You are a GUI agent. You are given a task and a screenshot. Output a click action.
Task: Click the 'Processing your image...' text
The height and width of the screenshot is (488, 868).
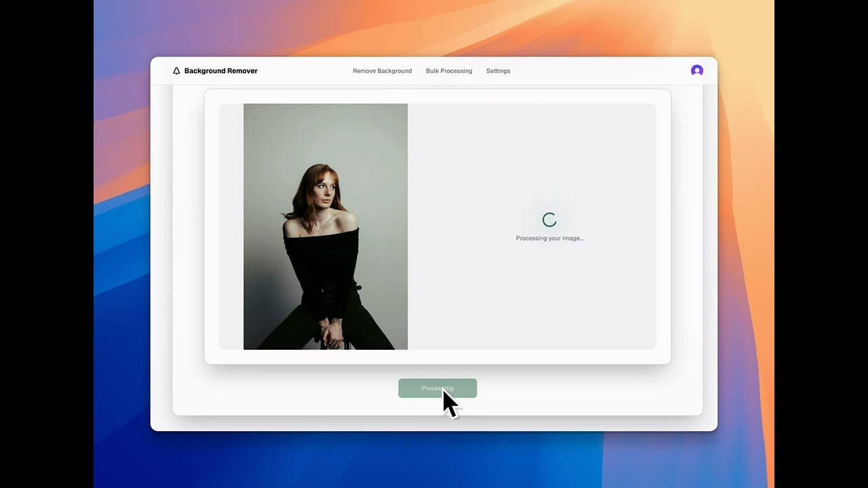(549, 238)
